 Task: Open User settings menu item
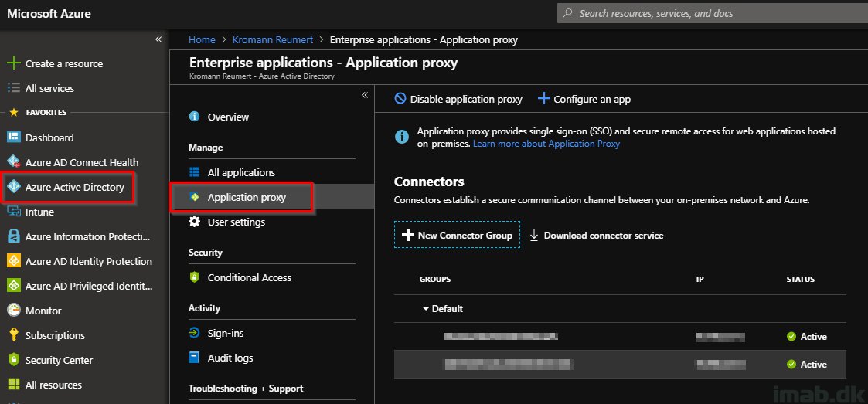(x=237, y=222)
